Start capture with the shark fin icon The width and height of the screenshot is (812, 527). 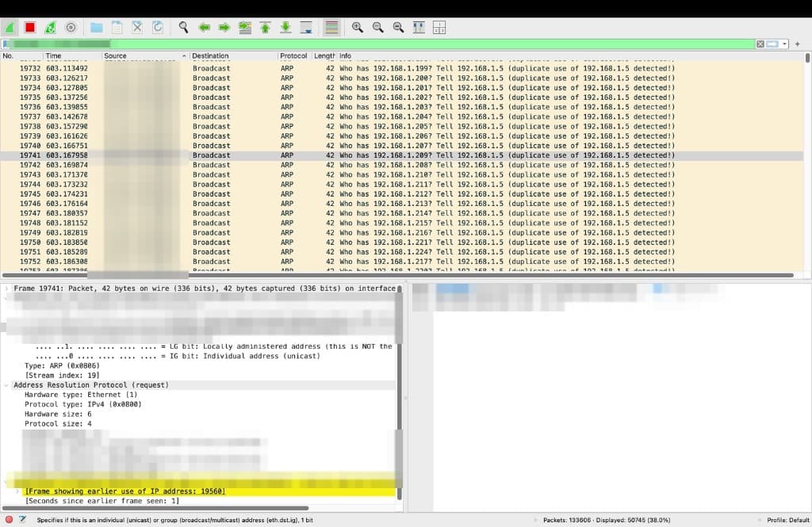point(10,28)
